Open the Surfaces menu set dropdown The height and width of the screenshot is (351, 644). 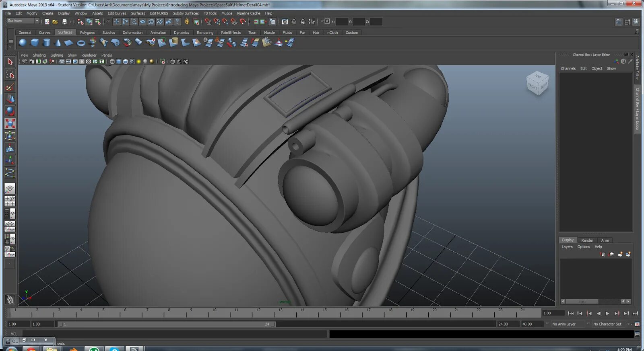(23, 21)
